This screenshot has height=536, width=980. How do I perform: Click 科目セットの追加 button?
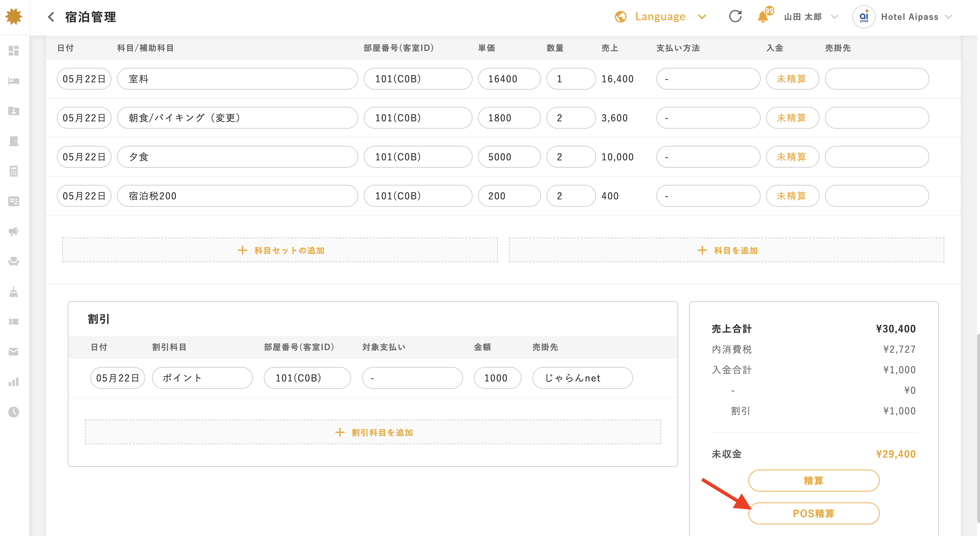pyautogui.click(x=280, y=250)
